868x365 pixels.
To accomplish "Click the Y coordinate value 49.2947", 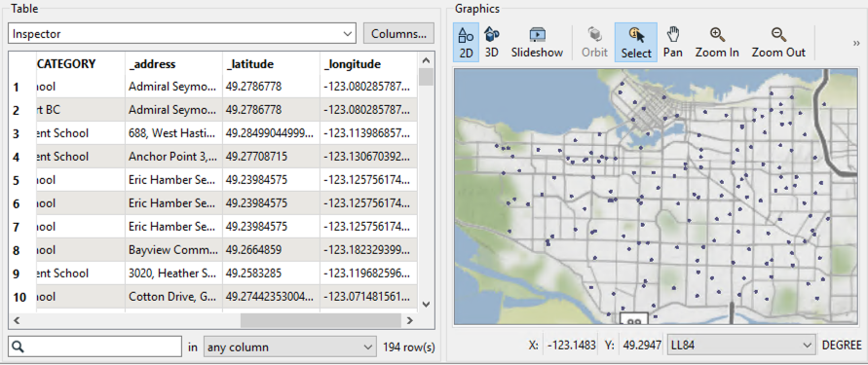I will tap(641, 346).
